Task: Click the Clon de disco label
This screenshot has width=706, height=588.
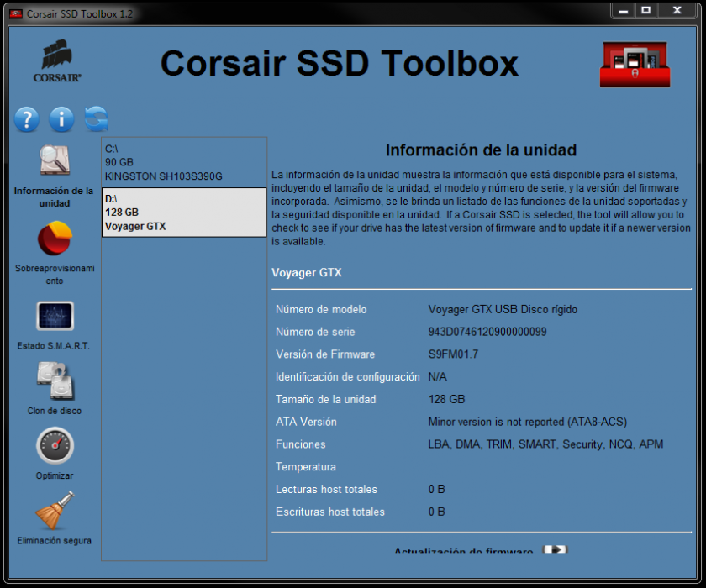Action: coord(55,411)
